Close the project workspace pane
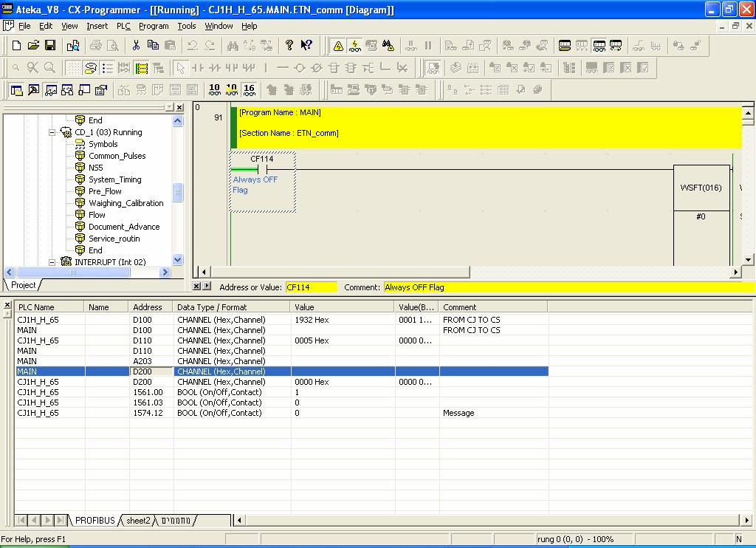 point(179,107)
